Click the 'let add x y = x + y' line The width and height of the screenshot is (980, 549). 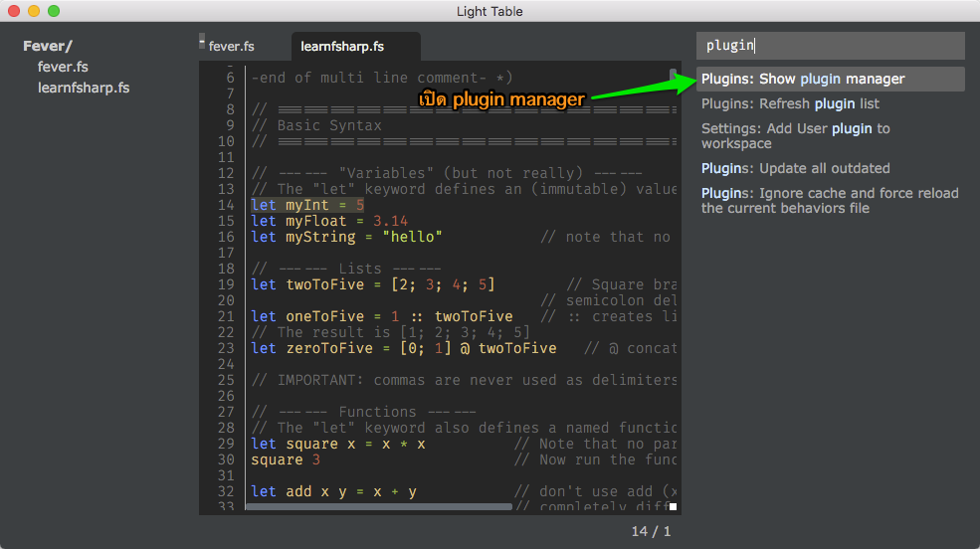tap(333, 492)
